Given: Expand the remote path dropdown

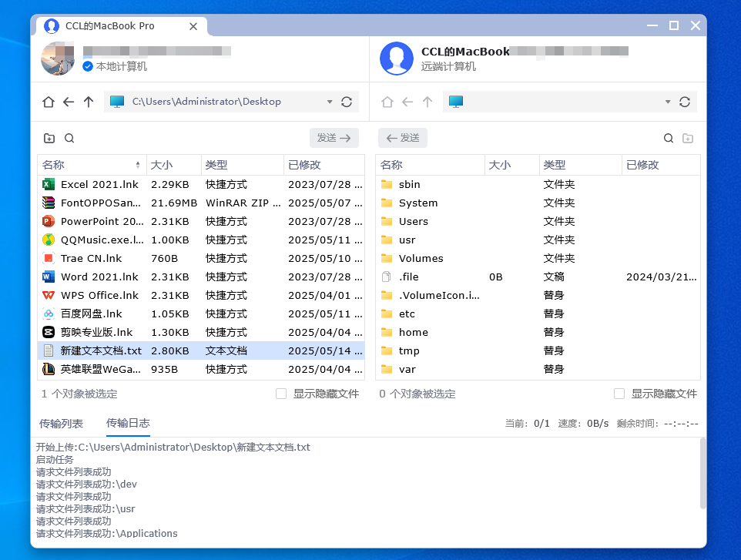Looking at the screenshot, I should 668,102.
